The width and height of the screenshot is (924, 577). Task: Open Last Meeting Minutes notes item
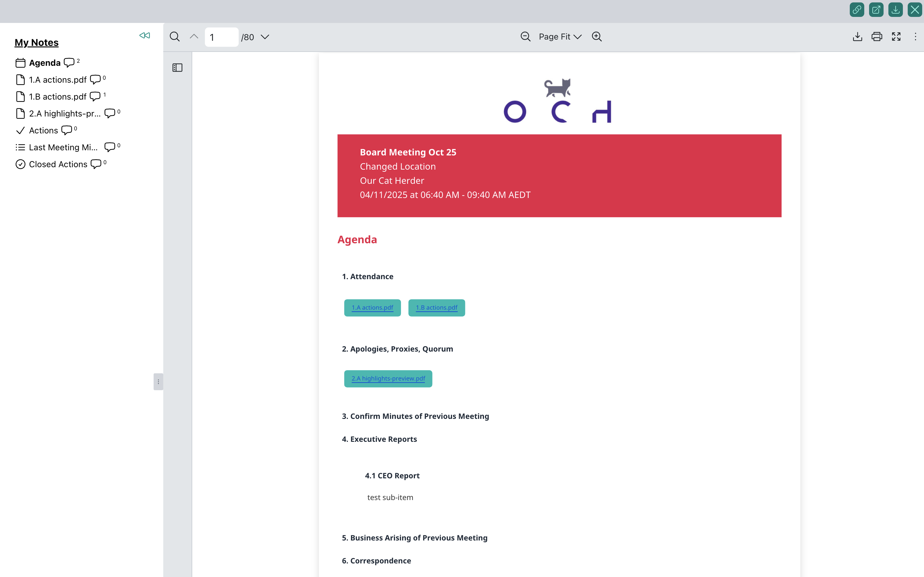[x=63, y=147]
